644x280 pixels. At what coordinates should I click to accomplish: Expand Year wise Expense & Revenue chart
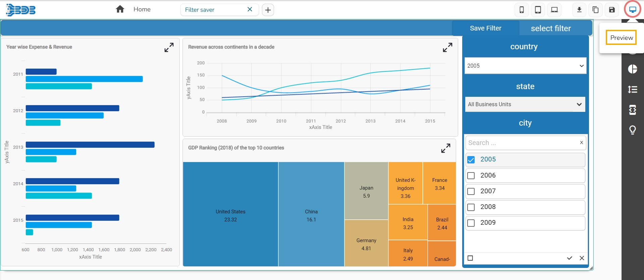(x=169, y=47)
